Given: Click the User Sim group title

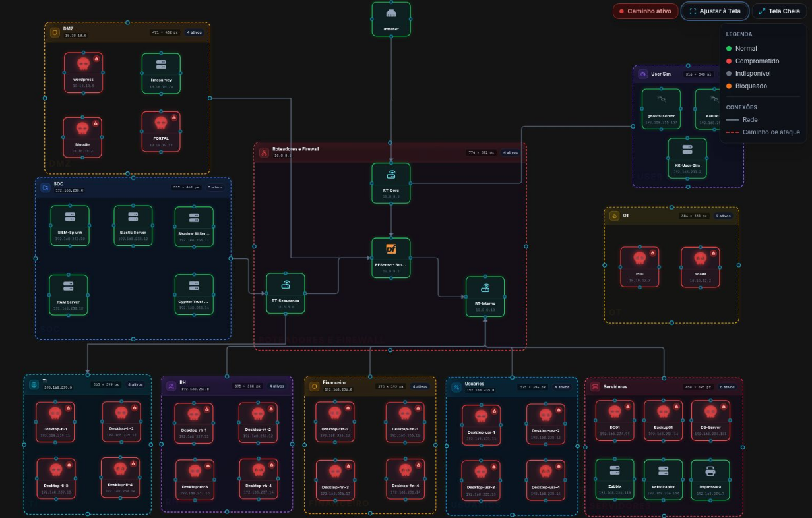Looking at the screenshot, I should 661,74.
